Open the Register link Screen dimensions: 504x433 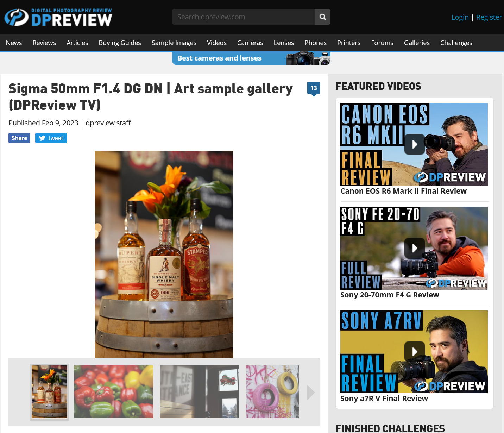[489, 17]
